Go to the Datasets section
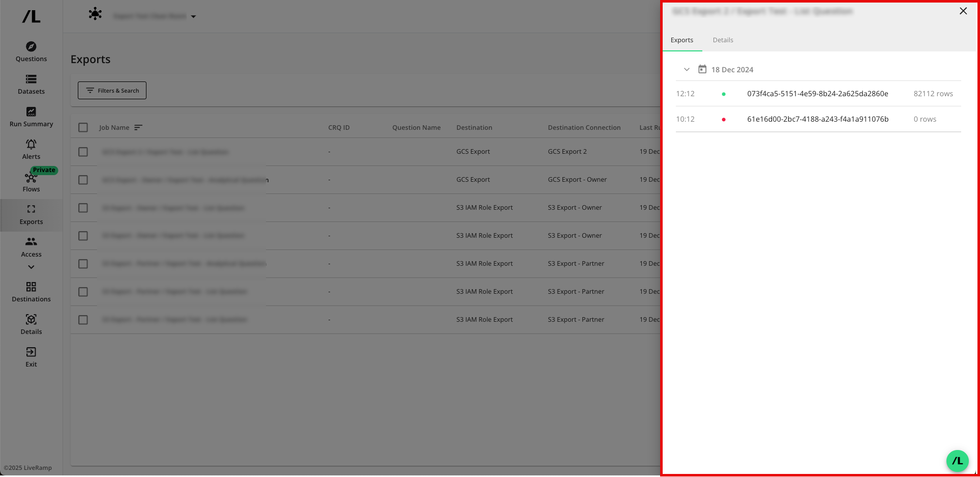Screen dimensions: 980x477 [x=31, y=85]
